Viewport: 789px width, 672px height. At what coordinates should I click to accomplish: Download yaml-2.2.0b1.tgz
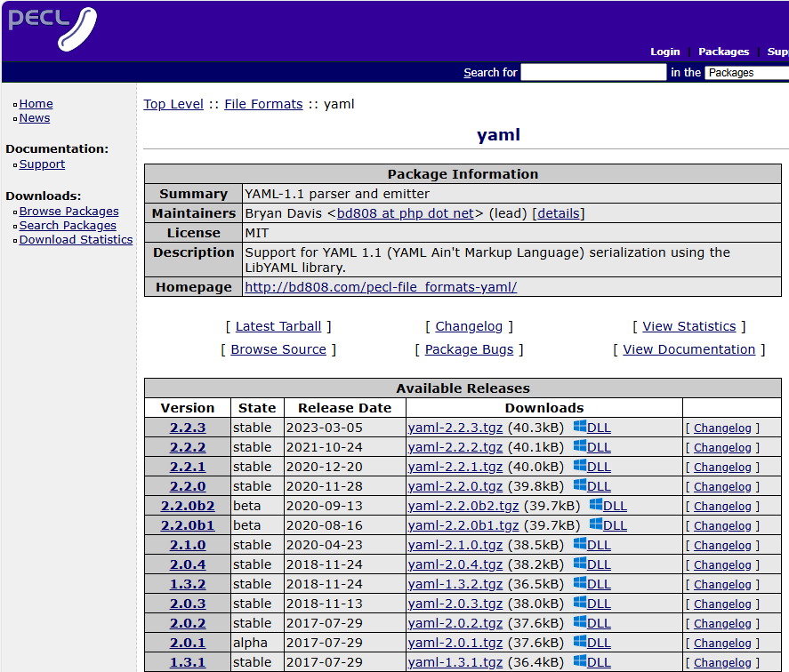pos(463,525)
